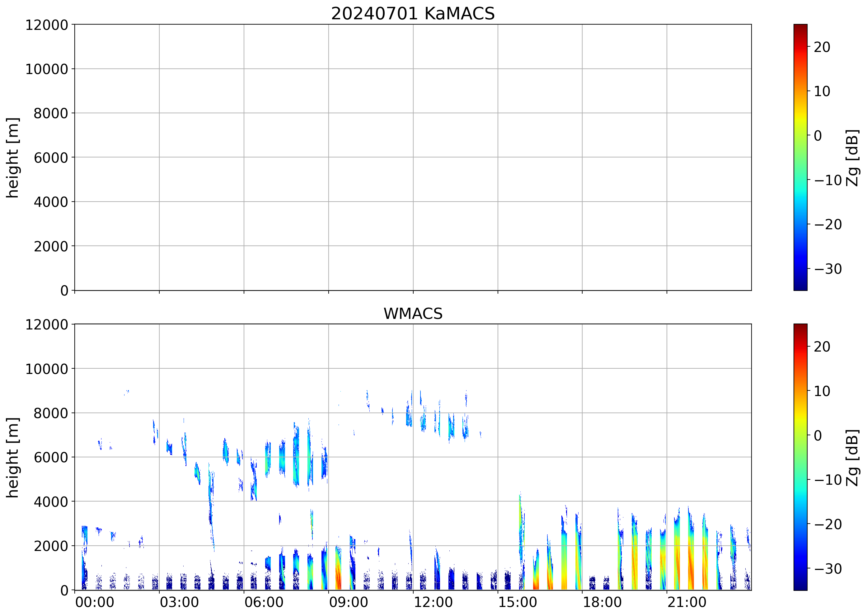
Task: Click the 18:00 time axis label
Action: click(x=602, y=602)
